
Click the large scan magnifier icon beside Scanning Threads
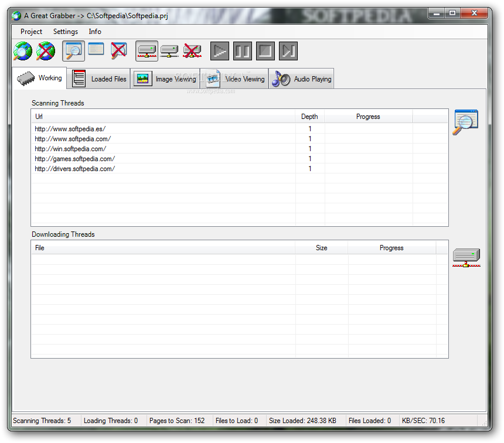pyautogui.click(x=466, y=122)
